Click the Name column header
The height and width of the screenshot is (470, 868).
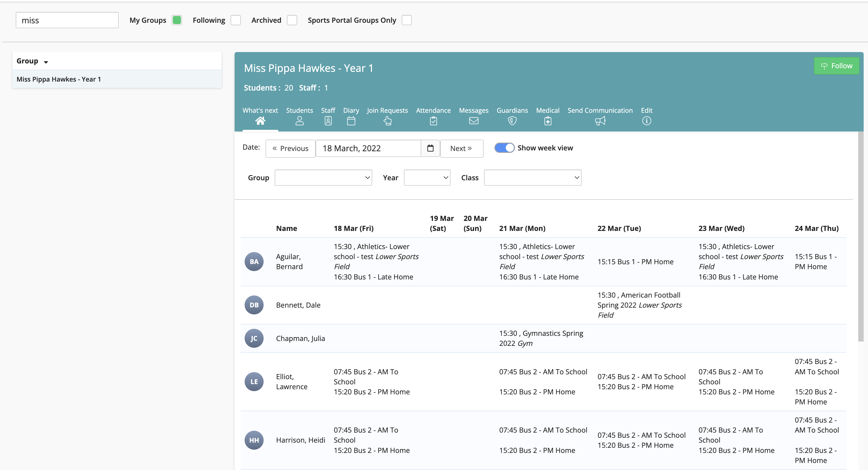(286, 228)
